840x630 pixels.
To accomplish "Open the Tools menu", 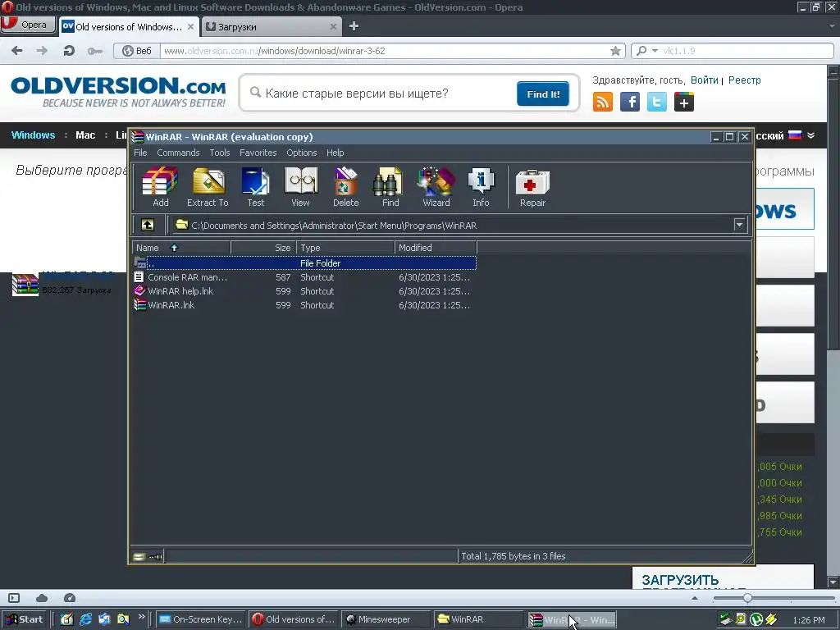I will click(220, 153).
